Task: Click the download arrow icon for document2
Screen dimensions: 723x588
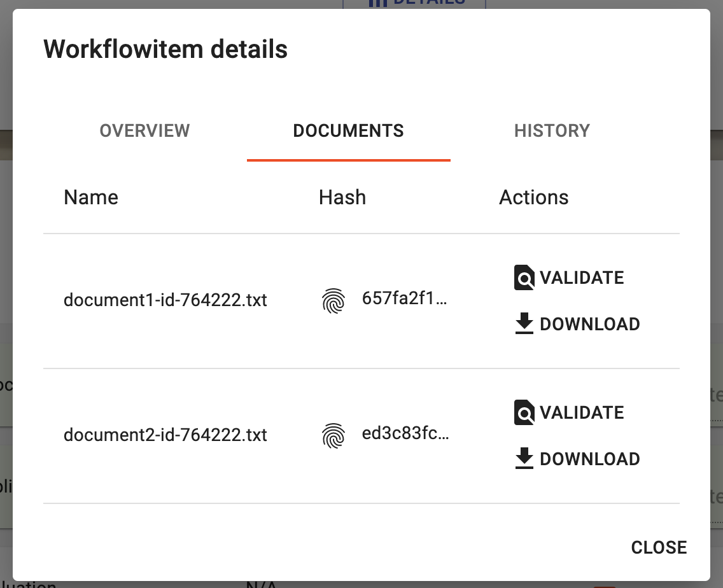Action: (523, 458)
